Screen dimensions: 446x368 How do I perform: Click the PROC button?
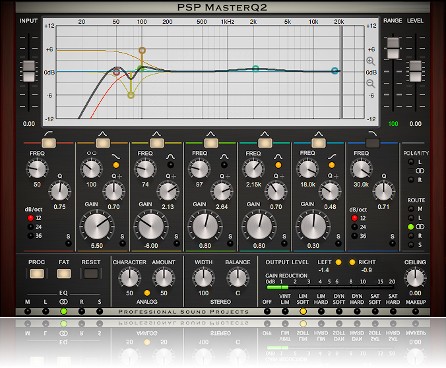tap(37, 274)
